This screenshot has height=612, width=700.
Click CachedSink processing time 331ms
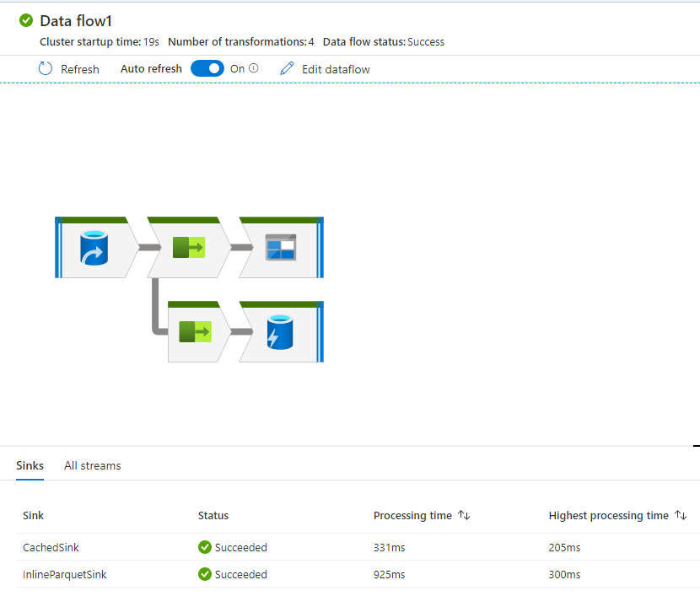390,547
